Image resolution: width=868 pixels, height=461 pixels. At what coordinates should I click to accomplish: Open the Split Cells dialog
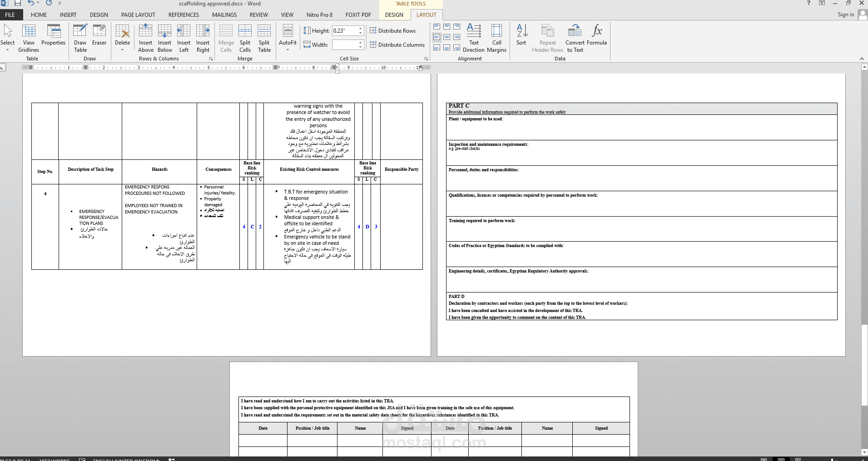[x=245, y=39]
